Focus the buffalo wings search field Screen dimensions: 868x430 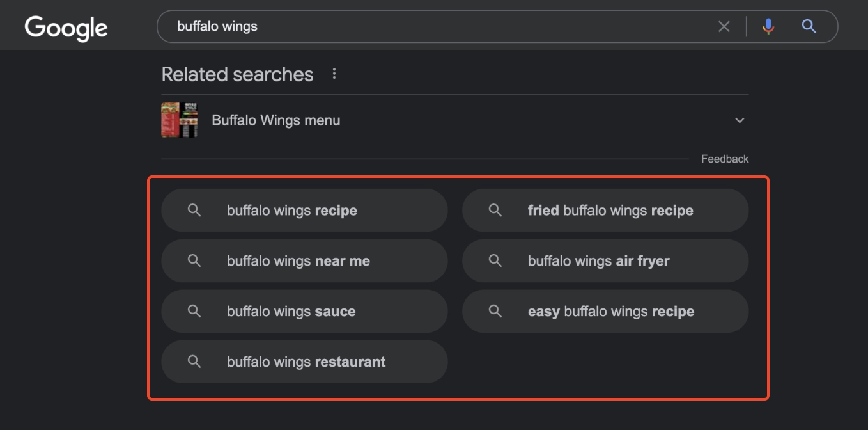(441, 26)
